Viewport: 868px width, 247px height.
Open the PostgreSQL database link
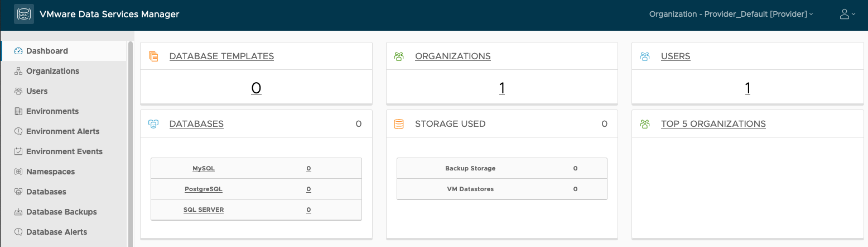coord(204,189)
